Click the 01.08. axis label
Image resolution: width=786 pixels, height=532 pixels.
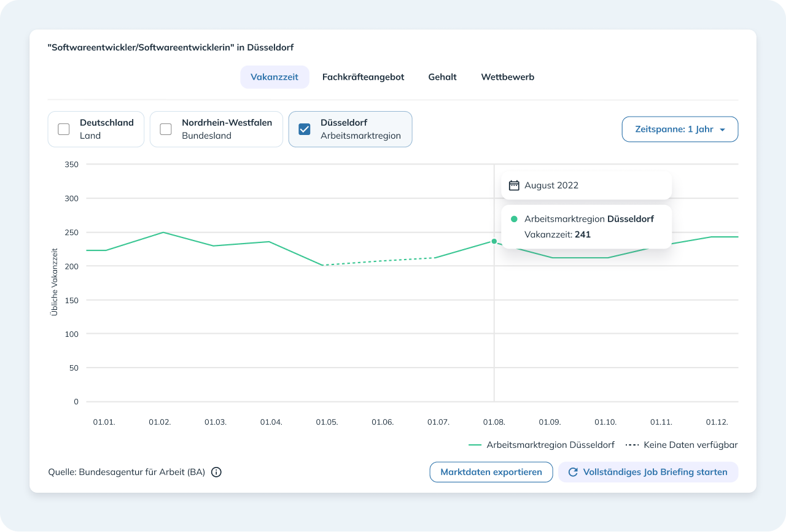point(494,422)
